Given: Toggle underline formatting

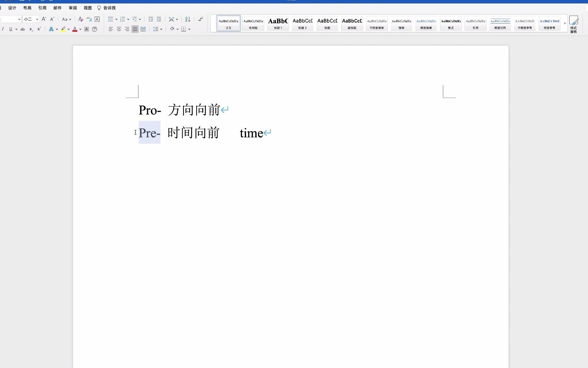Looking at the screenshot, I should tap(11, 29).
